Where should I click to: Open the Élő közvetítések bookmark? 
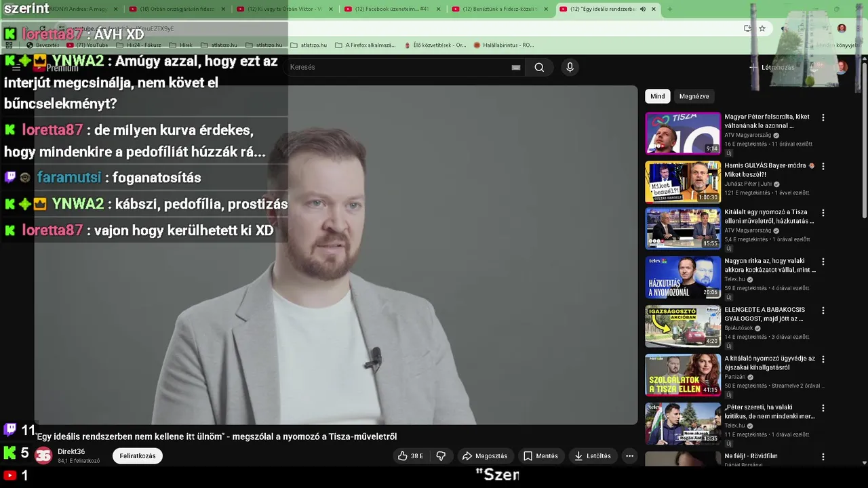pos(435,45)
